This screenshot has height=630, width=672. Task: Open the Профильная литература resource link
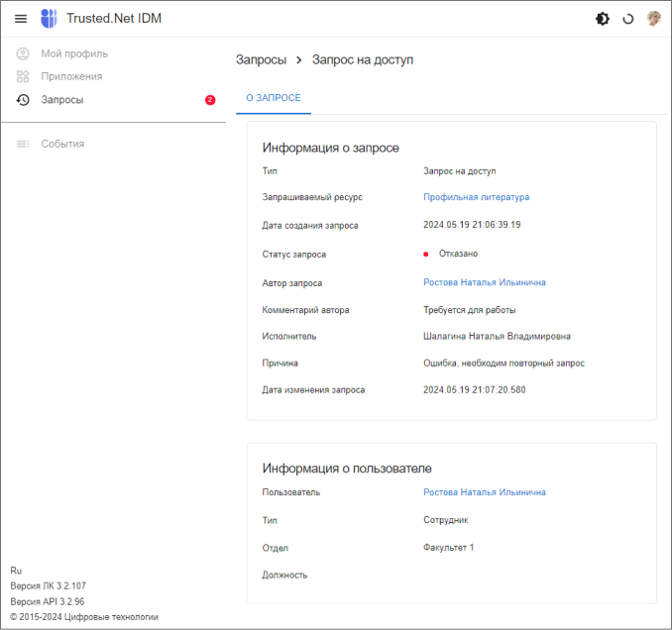(476, 197)
